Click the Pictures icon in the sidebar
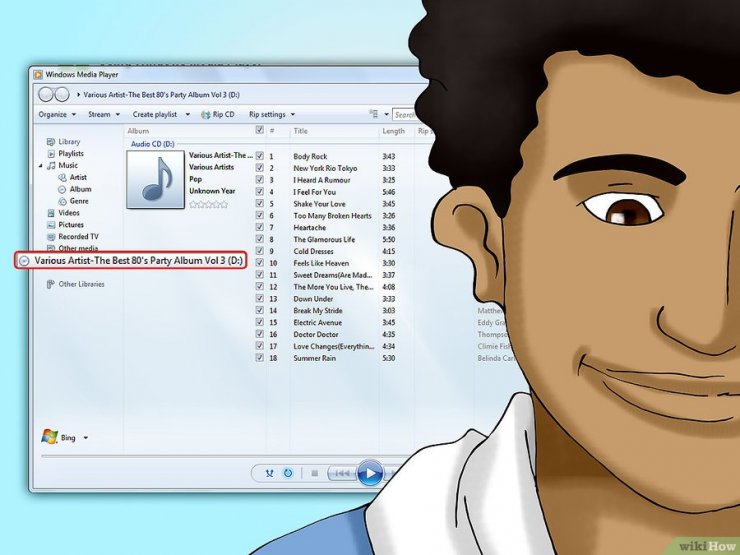The width and height of the screenshot is (740, 555). (x=51, y=225)
